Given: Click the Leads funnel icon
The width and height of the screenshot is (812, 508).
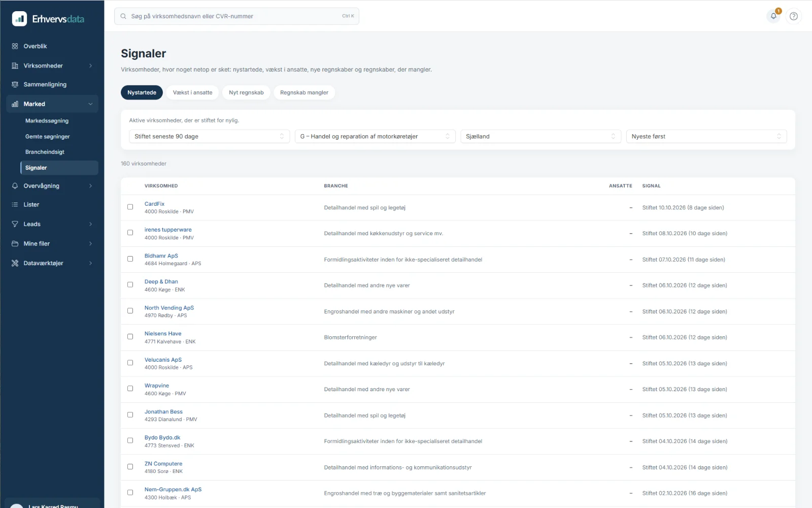Looking at the screenshot, I should [x=15, y=224].
